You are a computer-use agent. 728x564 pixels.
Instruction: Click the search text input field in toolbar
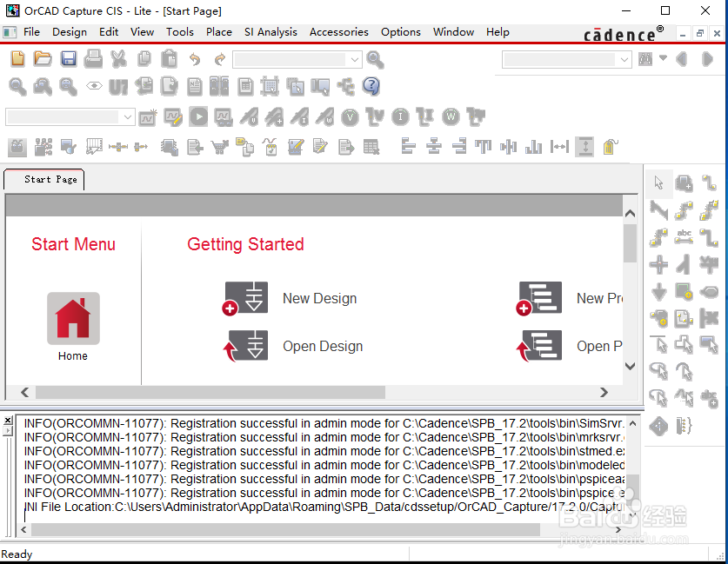tap(291, 59)
